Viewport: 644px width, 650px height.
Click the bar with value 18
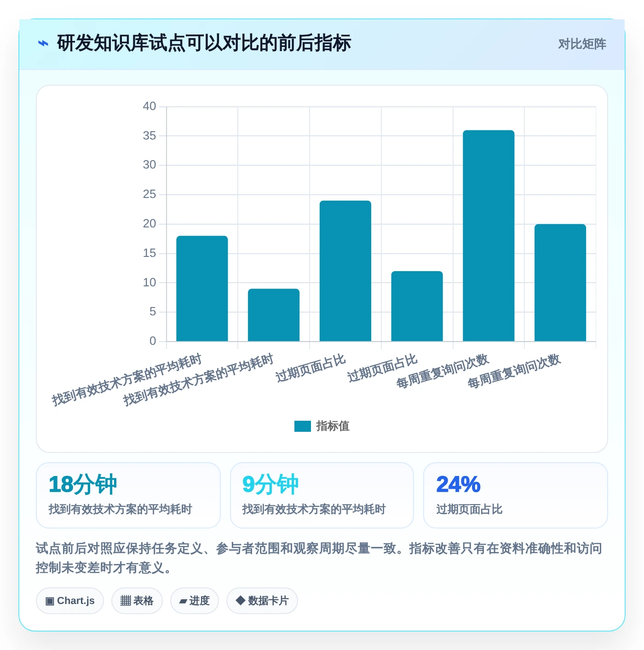(202, 289)
